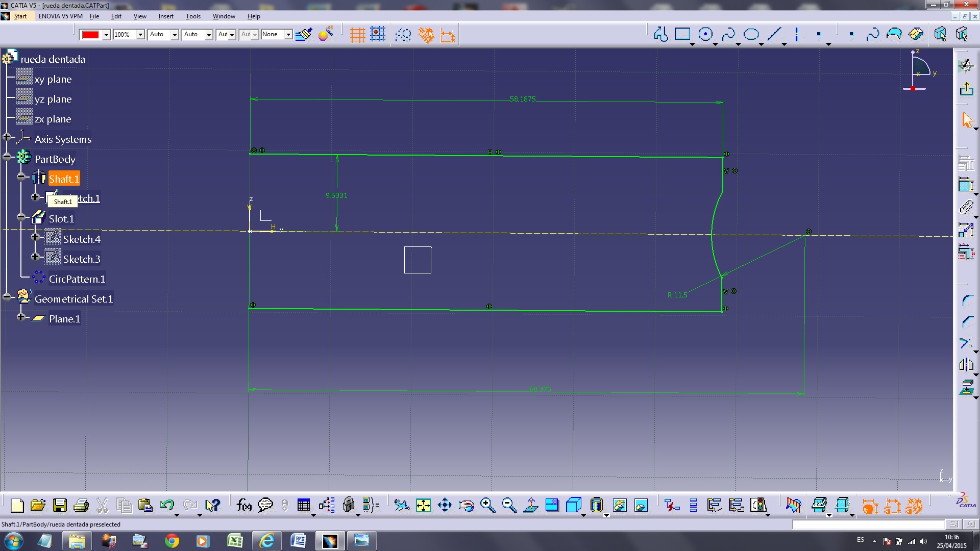Toggle Dimensional Constraints creation
Viewport: 980px width, 551px height.
[x=448, y=35]
